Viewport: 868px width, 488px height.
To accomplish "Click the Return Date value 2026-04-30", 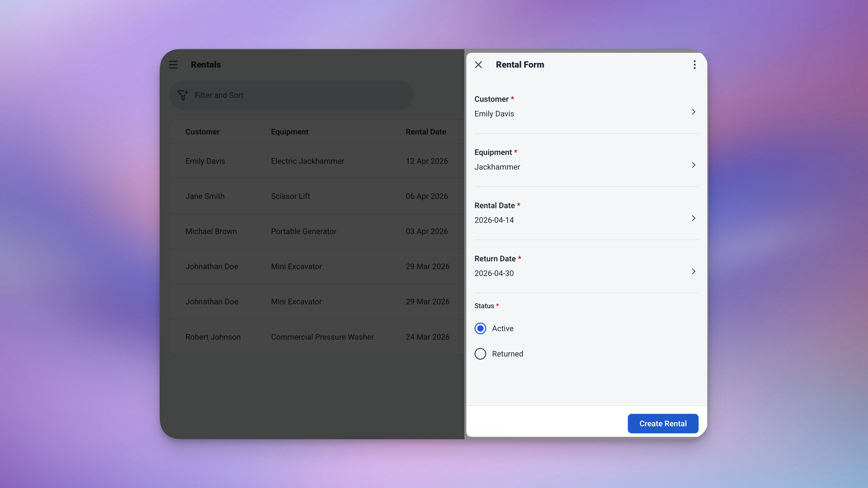I will pos(494,273).
